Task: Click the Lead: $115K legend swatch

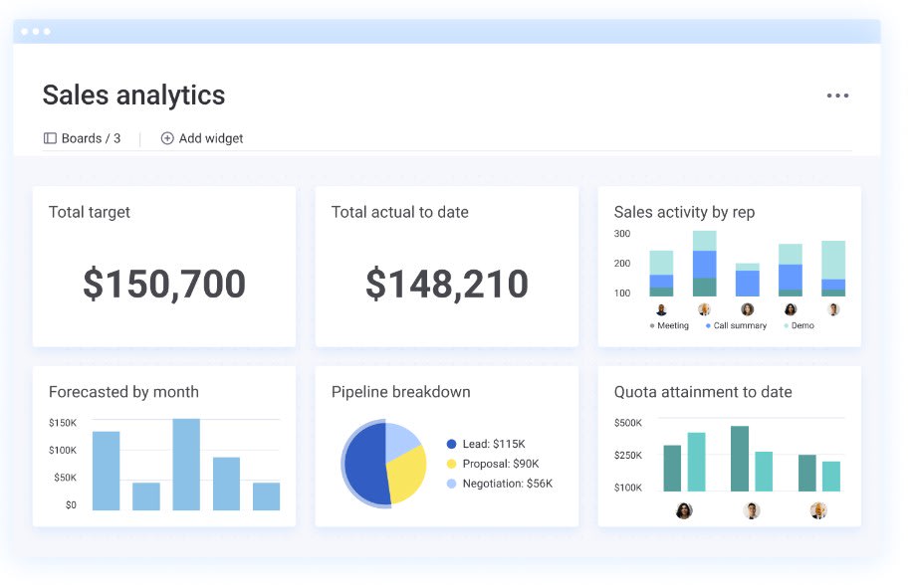Action: (451, 444)
